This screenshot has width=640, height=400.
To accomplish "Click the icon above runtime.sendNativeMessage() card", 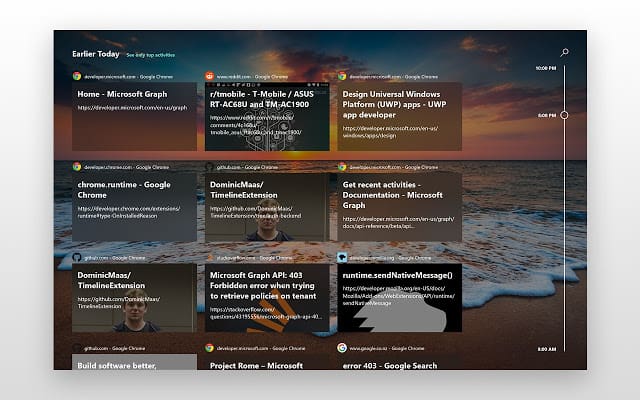I will click(342, 257).
